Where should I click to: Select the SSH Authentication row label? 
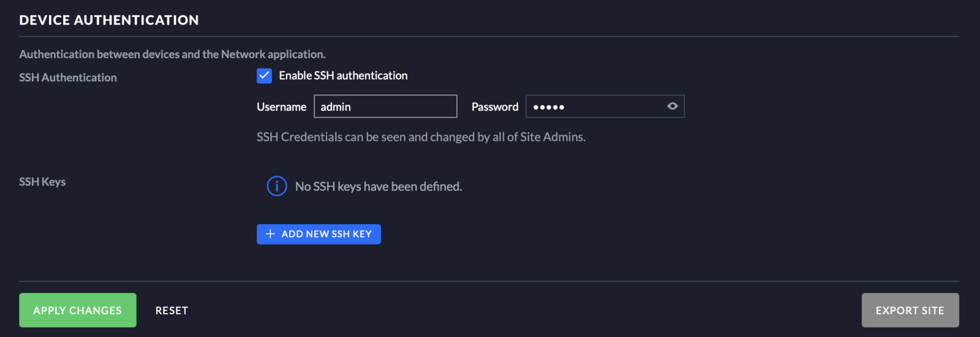(68, 77)
